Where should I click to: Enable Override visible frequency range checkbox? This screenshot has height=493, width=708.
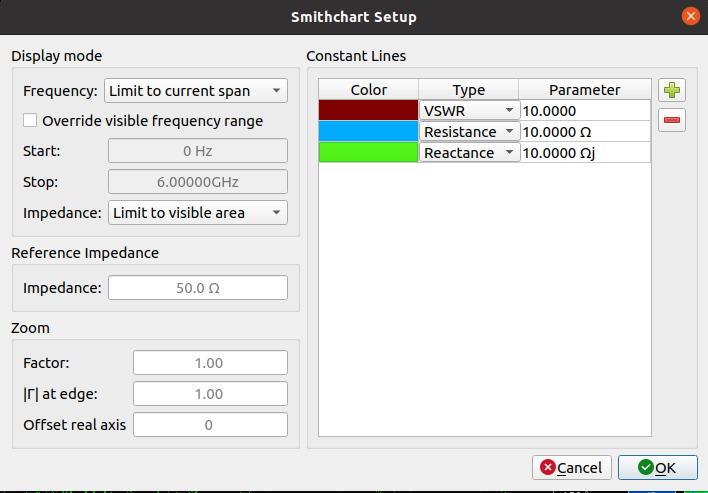click(x=31, y=121)
